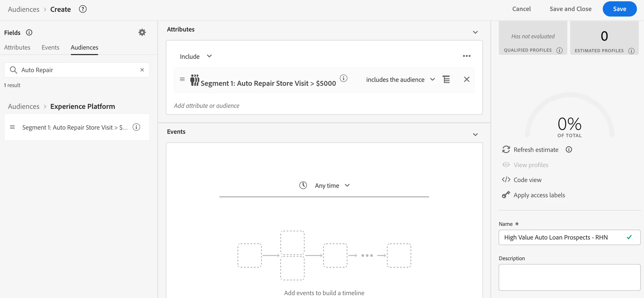Viewport: 644px width, 298px height.
Task: Click info icon beside Segment 1 rule title
Action: (x=344, y=78)
